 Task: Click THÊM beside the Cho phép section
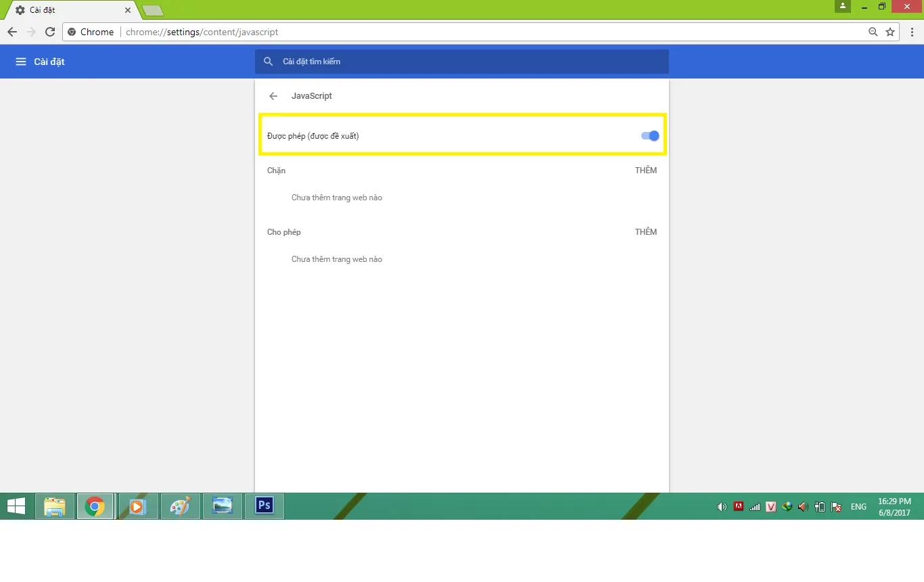point(646,232)
